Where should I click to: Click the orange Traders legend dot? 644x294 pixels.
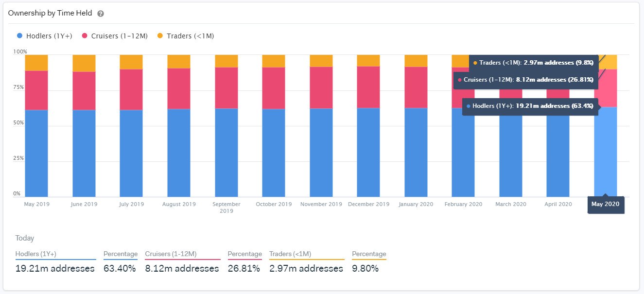pyautogui.click(x=160, y=36)
